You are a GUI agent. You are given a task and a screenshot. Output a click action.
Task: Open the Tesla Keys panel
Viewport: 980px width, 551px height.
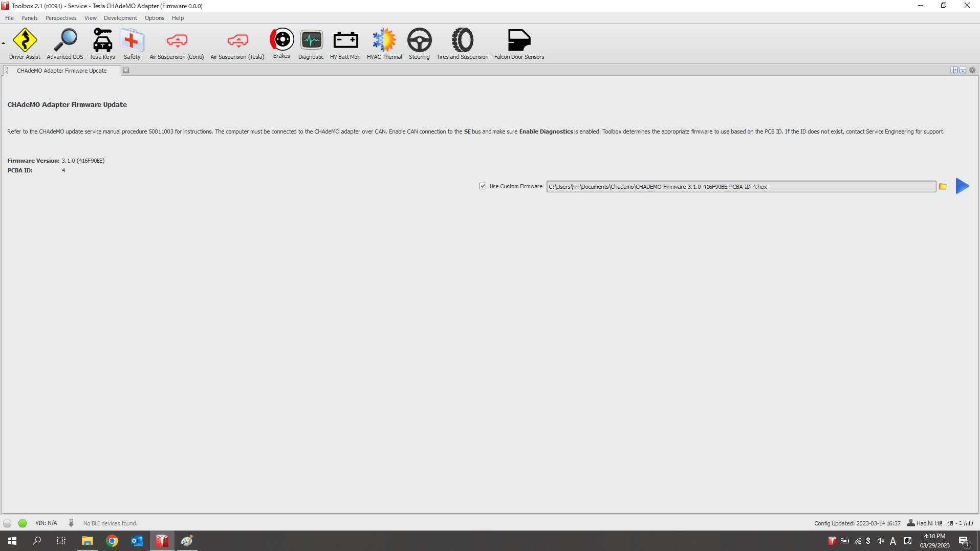coord(102,43)
